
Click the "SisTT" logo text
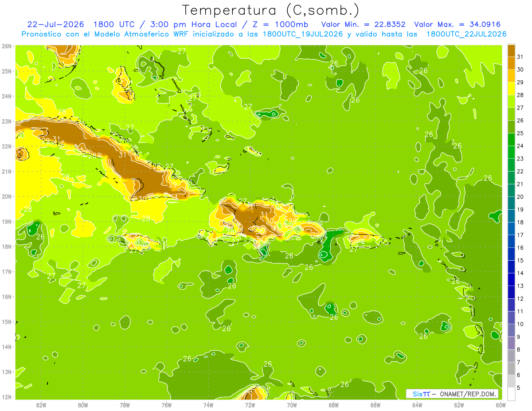click(x=421, y=394)
